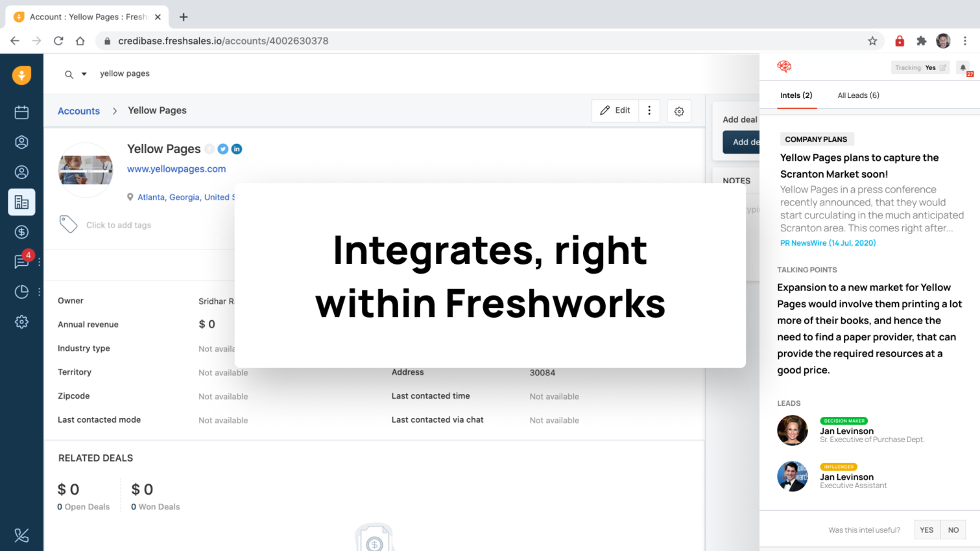Click the Edit account button
Screen dimensions: 980x551
pyautogui.click(x=615, y=111)
